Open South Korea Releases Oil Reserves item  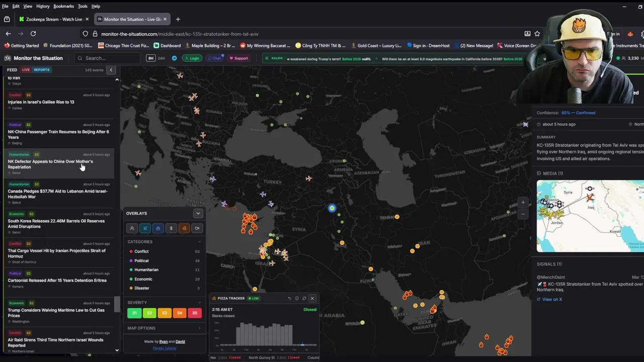(58, 223)
